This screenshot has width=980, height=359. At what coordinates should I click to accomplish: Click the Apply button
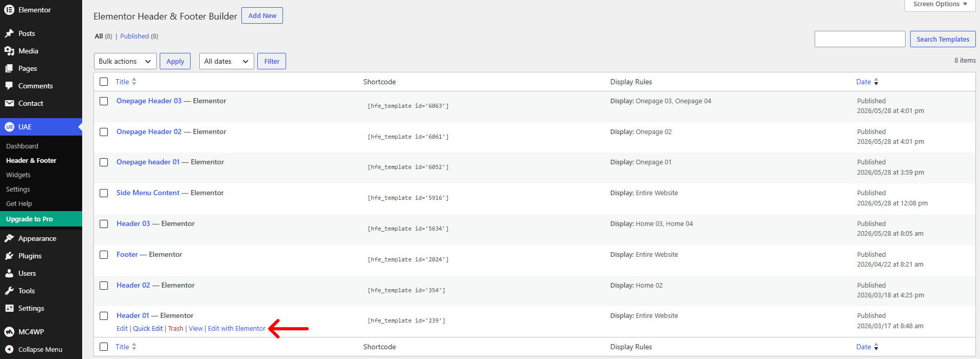pyautogui.click(x=175, y=61)
